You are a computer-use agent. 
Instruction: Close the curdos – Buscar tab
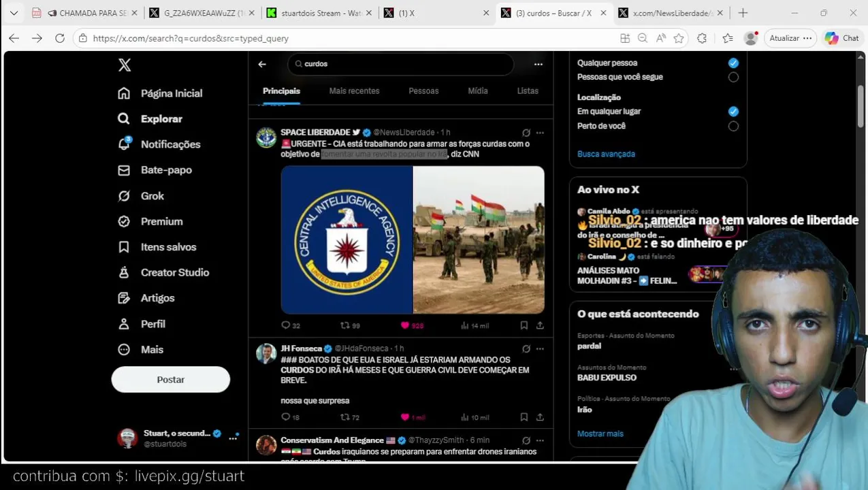(602, 13)
